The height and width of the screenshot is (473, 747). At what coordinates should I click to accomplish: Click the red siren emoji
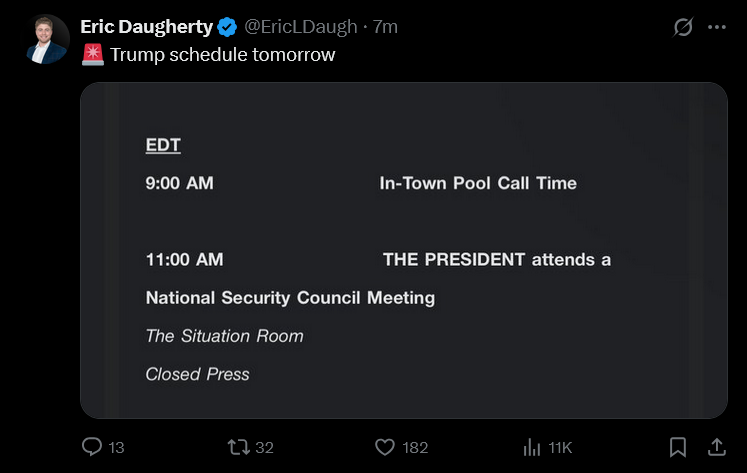(x=93, y=55)
